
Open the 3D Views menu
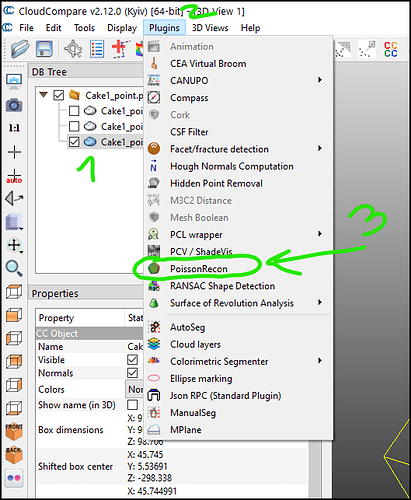[x=210, y=28]
